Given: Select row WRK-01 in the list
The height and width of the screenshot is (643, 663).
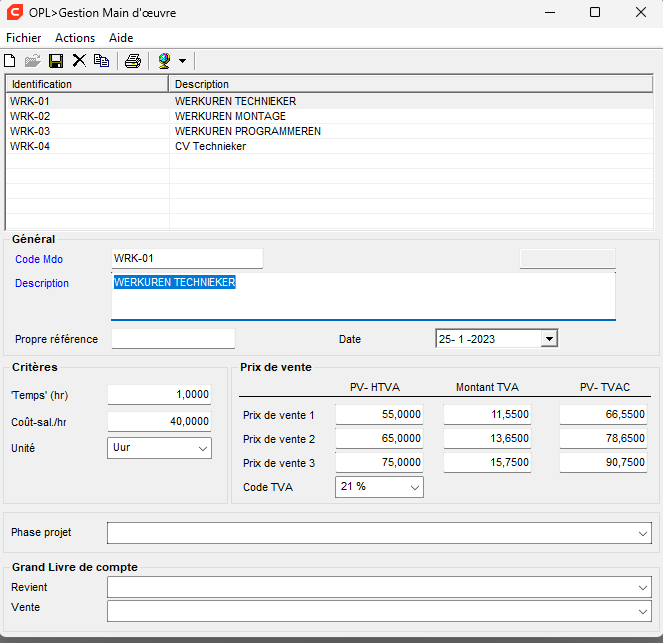Looking at the screenshot, I should [x=329, y=101].
